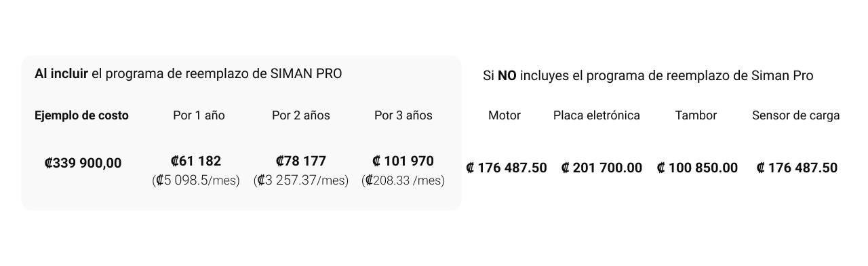Select the ₡100 850.00 tambor price
This screenshot has width=868, height=266.
[x=697, y=168]
